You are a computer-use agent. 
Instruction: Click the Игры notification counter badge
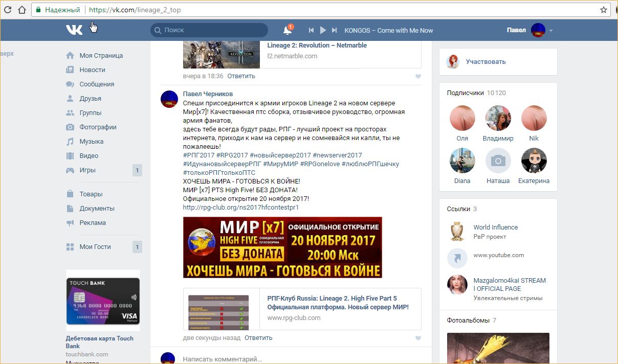click(x=137, y=170)
